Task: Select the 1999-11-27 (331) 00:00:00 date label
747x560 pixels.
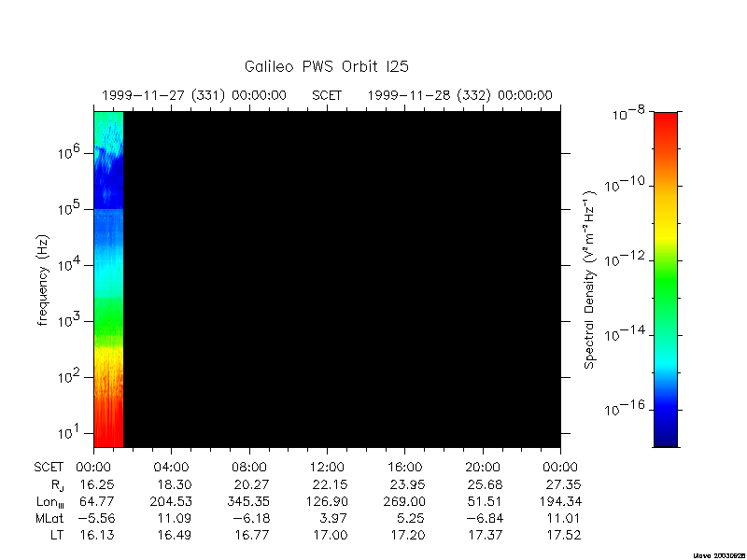Action: click(194, 96)
